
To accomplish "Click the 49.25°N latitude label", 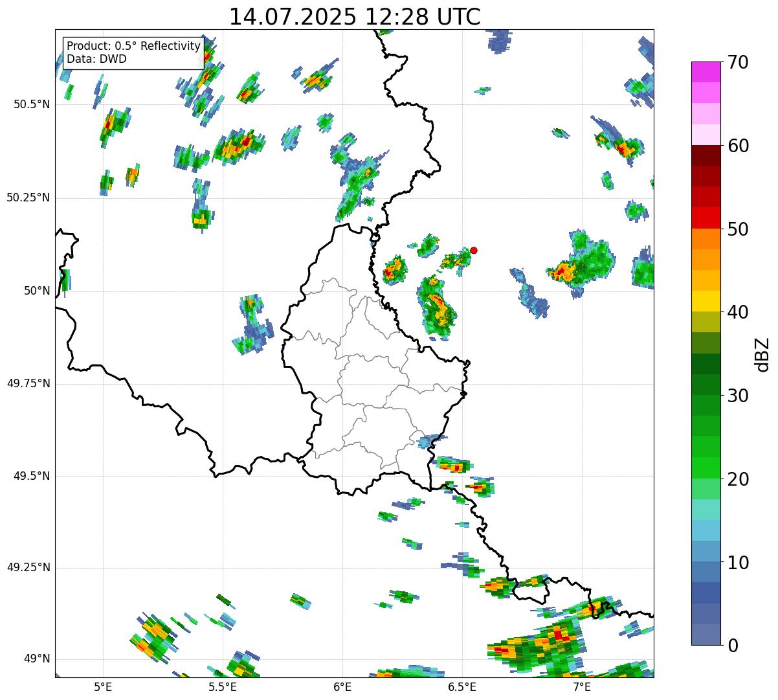I will point(28,567).
